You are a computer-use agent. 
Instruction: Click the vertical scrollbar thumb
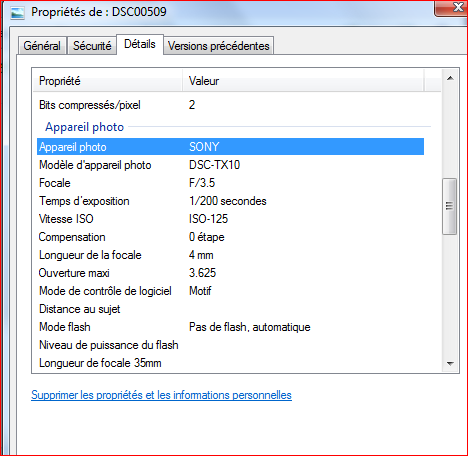point(449,206)
